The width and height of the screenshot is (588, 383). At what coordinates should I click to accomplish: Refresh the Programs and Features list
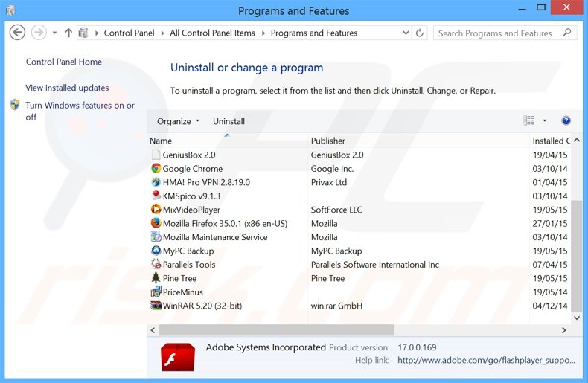(420, 33)
